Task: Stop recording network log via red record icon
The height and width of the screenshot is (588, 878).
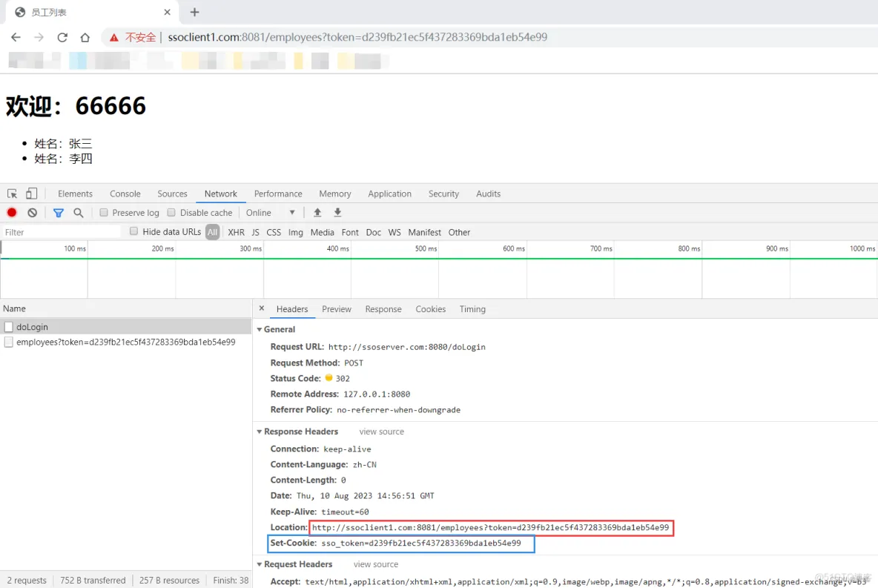Action: [x=10, y=213]
